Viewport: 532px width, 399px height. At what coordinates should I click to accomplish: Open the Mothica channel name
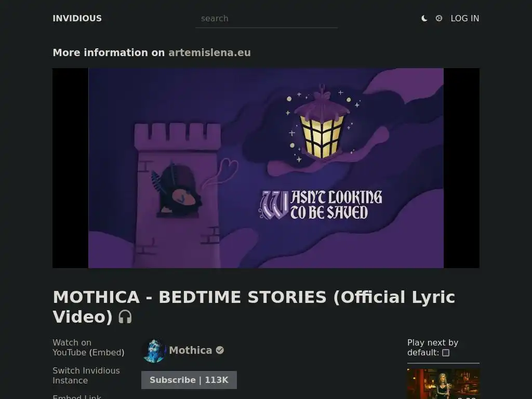tap(190, 350)
